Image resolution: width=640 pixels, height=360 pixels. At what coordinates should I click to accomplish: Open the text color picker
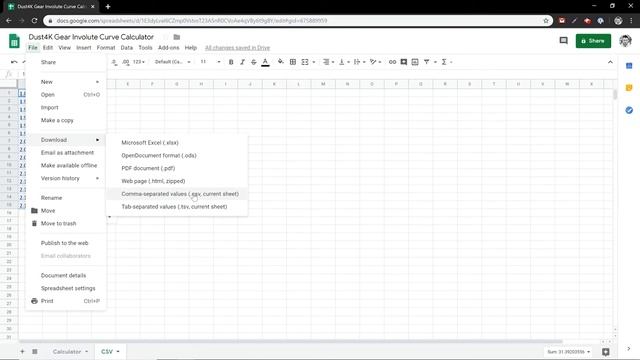click(265, 62)
